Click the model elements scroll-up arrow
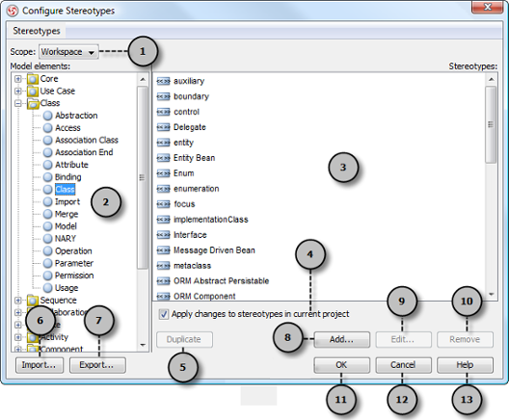509x420 pixels. point(143,79)
